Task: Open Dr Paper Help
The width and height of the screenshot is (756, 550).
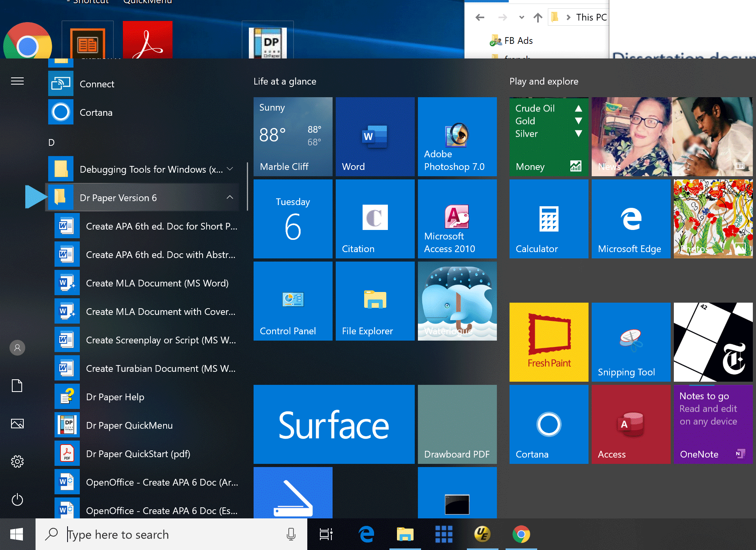Action: (x=115, y=397)
